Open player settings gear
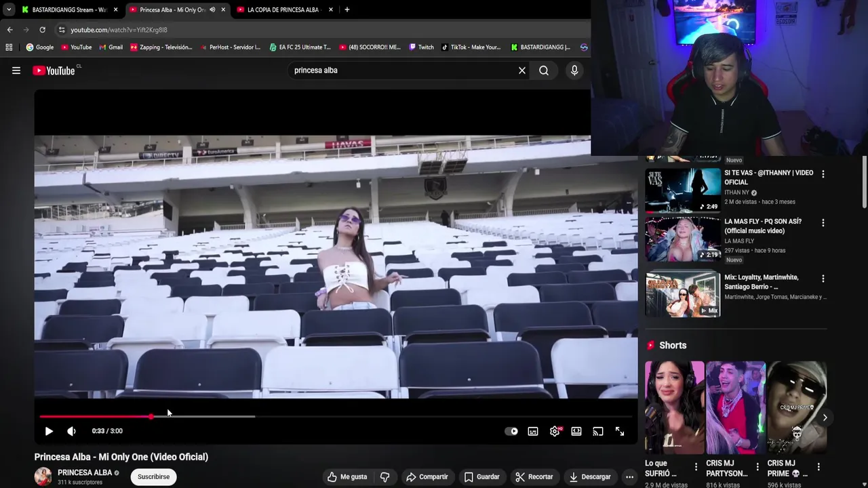 [x=555, y=431]
